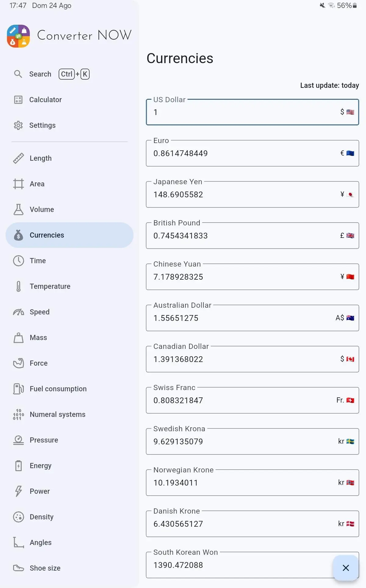Select the Temperature thermometer icon

(x=18, y=286)
